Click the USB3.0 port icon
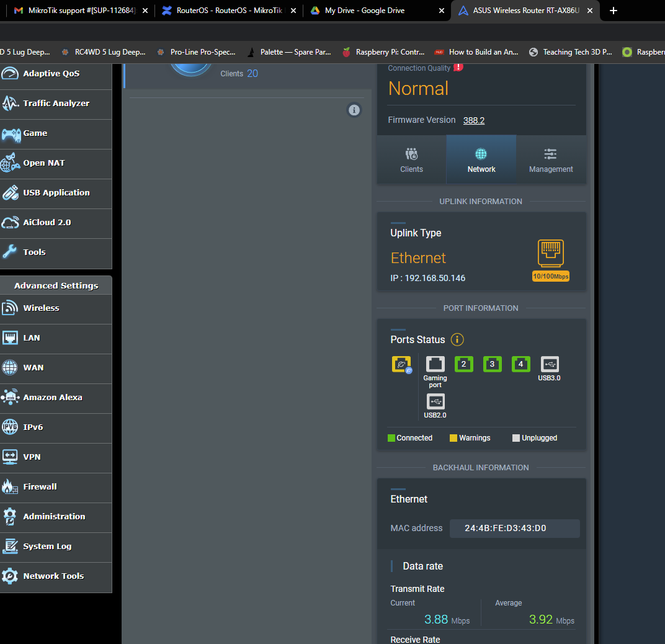This screenshot has height=644, width=665. pyautogui.click(x=550, y=364)
